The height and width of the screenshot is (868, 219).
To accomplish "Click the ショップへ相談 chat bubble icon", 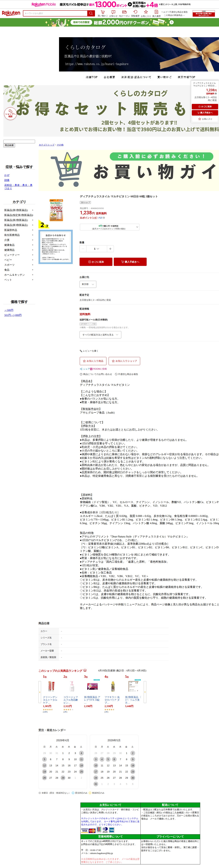I will [10, 113].
